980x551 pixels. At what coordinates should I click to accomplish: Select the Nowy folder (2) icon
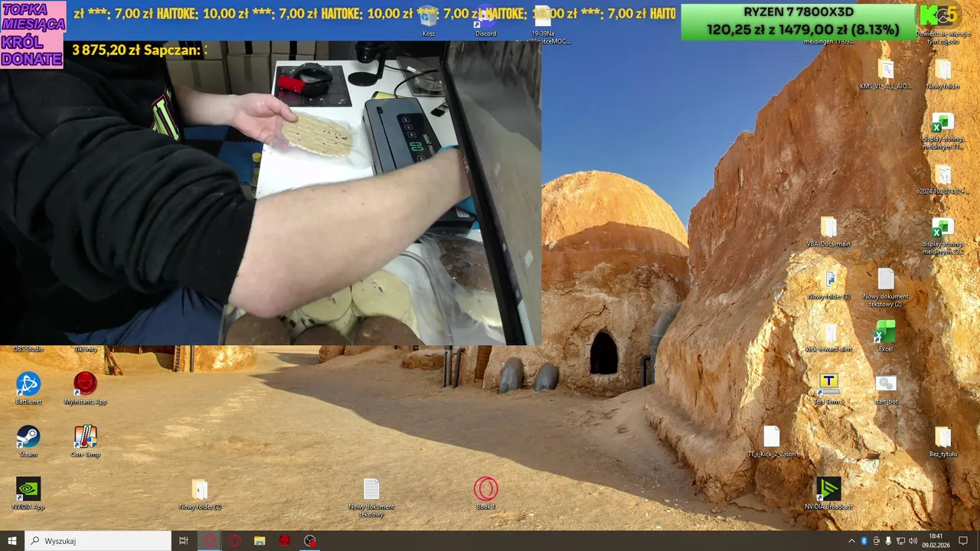tap(200, 494)
